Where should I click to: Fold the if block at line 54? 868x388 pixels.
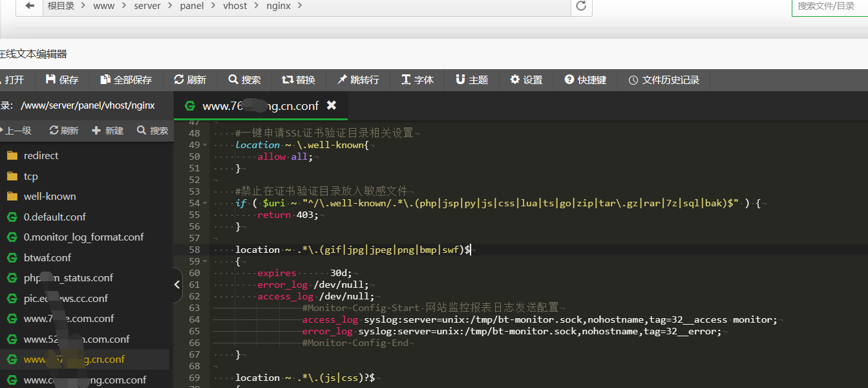tap(205, 203)
